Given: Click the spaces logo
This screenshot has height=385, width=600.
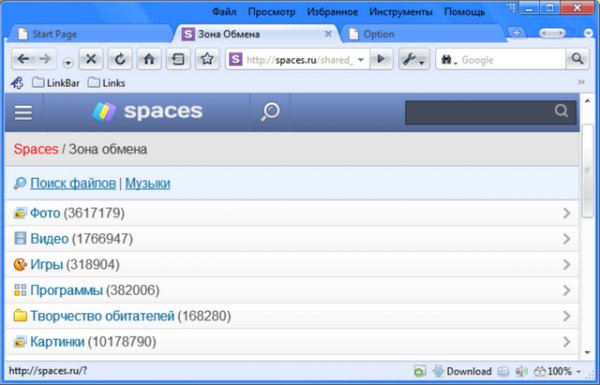Looking at the screenshot, I should tap(147, 112).
